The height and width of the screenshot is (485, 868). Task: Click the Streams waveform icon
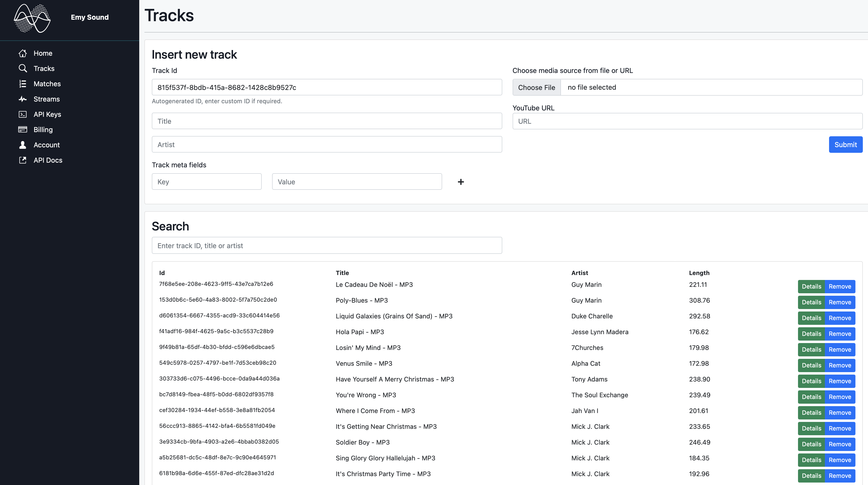point(23,99)
